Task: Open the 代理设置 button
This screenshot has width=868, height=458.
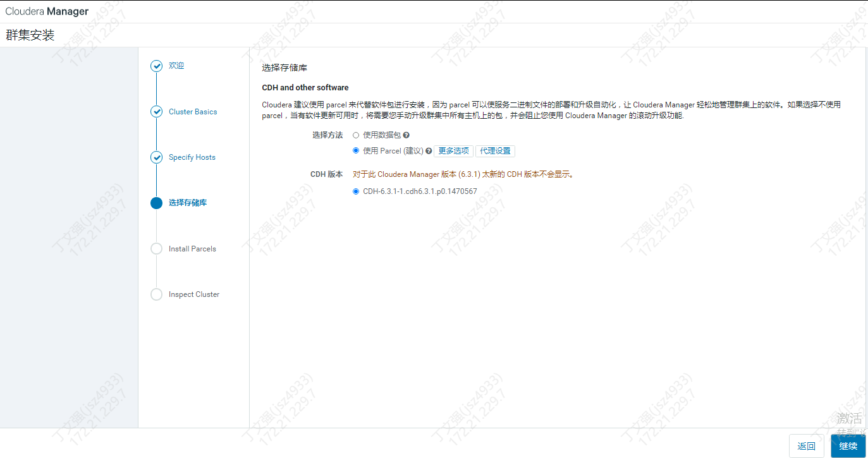Action: click(495, 151)
